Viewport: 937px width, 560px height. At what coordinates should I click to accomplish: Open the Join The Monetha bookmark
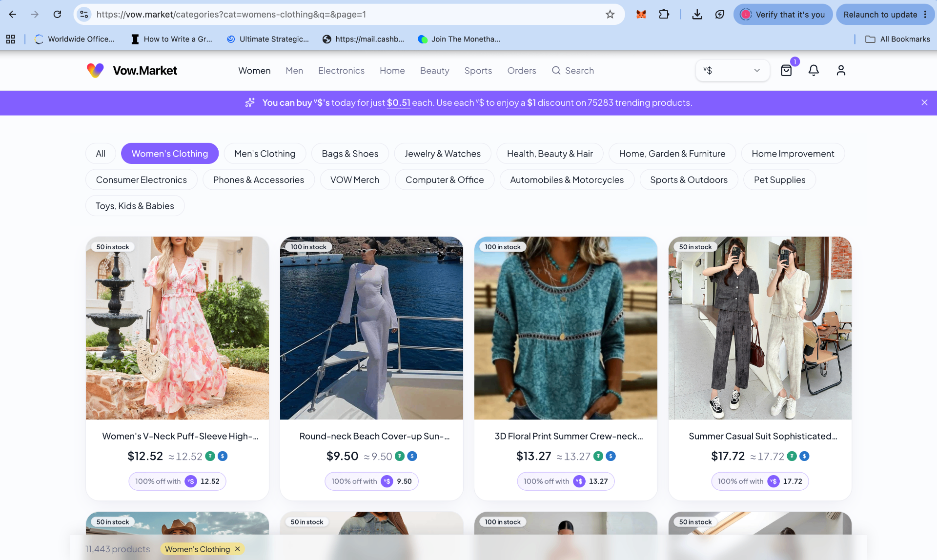pyautogui.click(x=459, y=39)
